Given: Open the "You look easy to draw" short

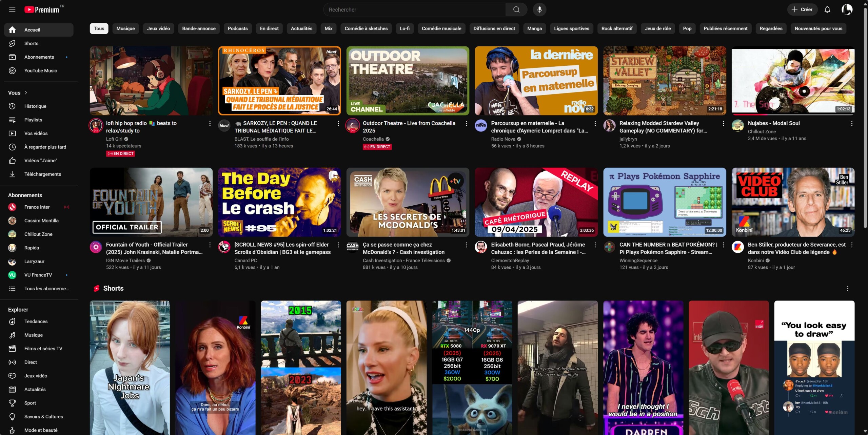Looking at the screenshot, I should pos(814,368).
